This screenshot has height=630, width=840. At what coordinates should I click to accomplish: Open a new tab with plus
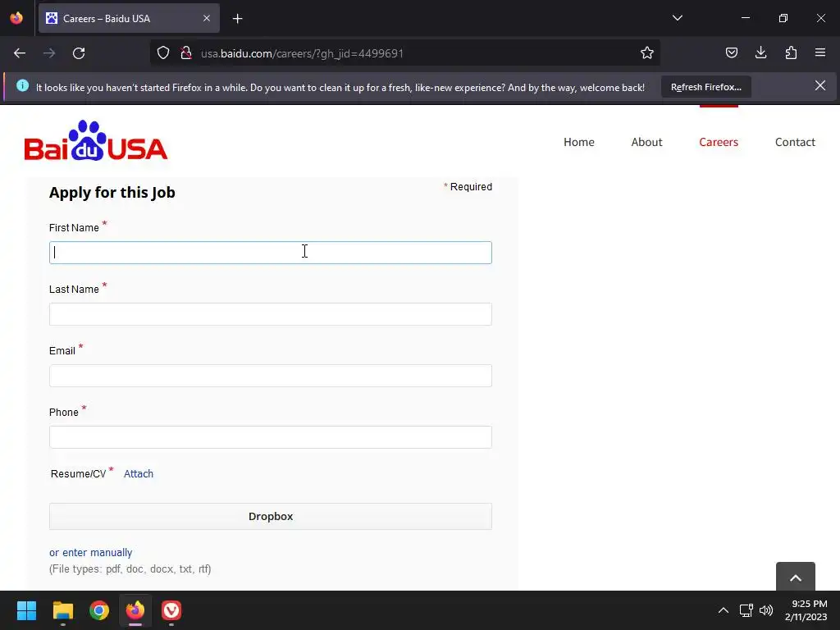238,19
